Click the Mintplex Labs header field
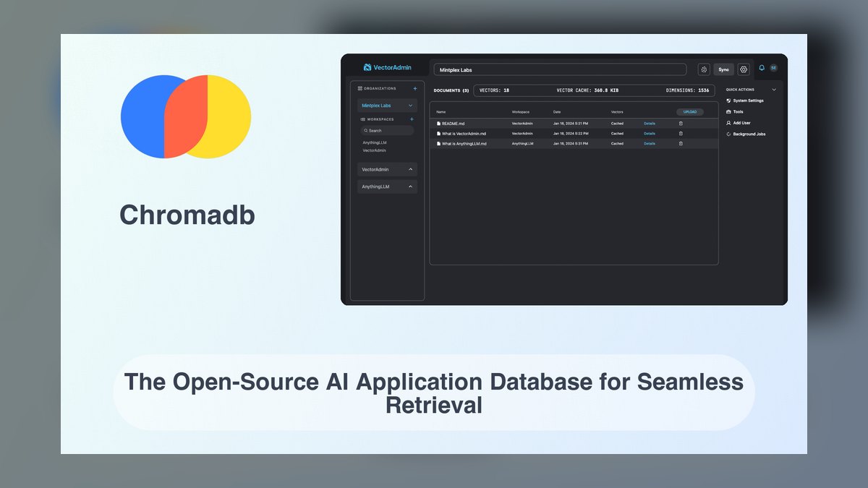Screen dimensions: 868x488 click(560, 69)
